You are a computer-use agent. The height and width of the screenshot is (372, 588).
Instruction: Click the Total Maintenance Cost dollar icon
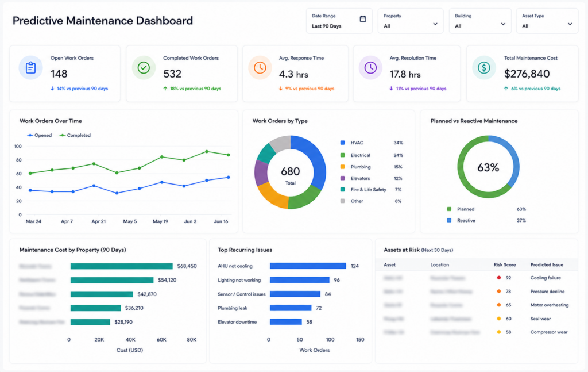click(483, 68)
